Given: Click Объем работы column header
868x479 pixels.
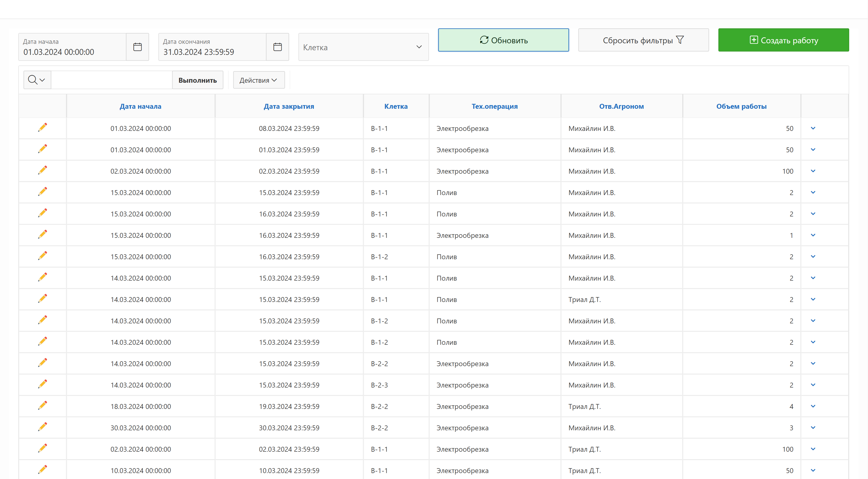Looking at the screenshot, I should point(741,106).
